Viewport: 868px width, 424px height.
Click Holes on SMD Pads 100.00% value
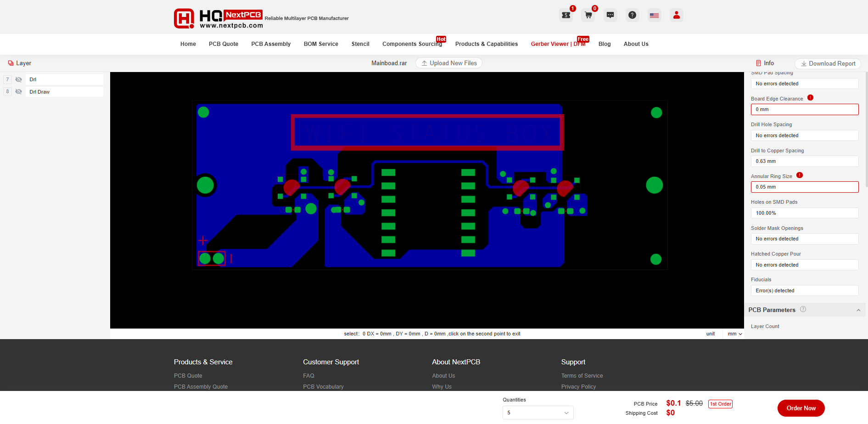(805, 213)
